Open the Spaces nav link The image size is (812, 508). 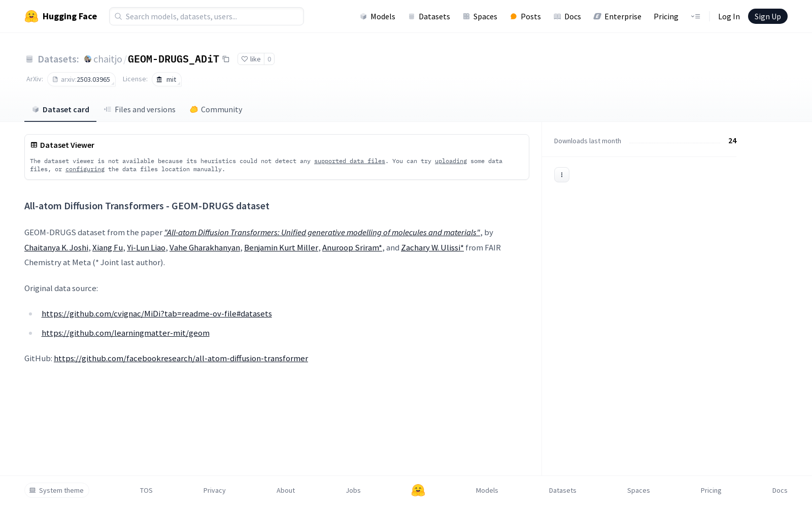[480, 16]
